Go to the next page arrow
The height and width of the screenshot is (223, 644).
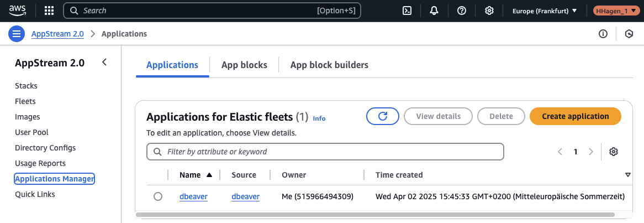(x=591, y=152)
